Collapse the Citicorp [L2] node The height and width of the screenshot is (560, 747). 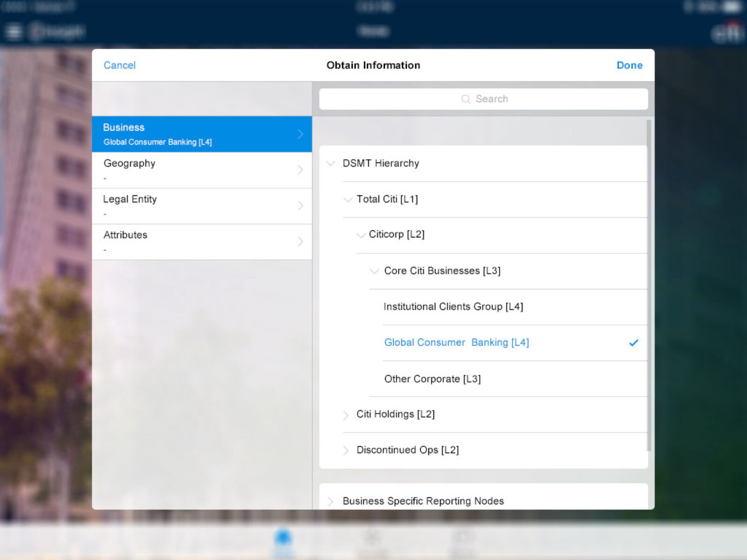pos(361,235)
